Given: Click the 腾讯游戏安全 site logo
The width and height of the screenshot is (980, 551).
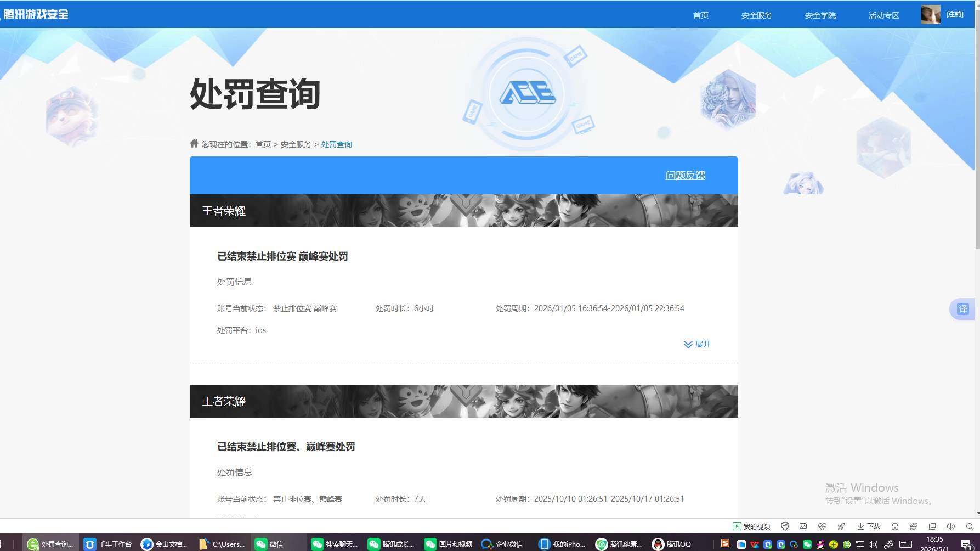Looking at the screenshot, I should click(35, 14).
